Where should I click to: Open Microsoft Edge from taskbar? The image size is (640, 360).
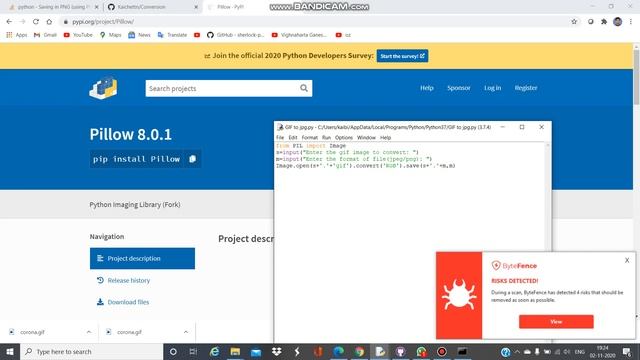click(x=338, y=351)
